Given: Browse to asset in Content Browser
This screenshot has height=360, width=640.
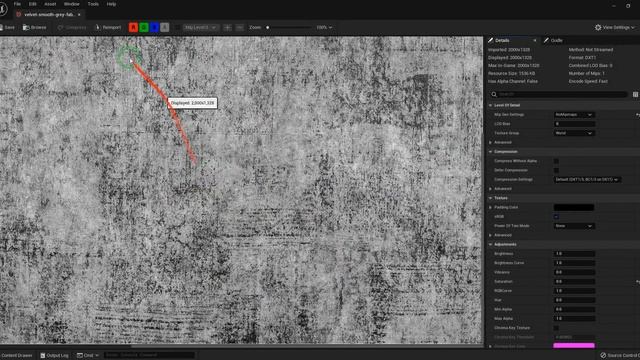Looking at the screenshot, I should pyautogui.click(x=35, y=27).
